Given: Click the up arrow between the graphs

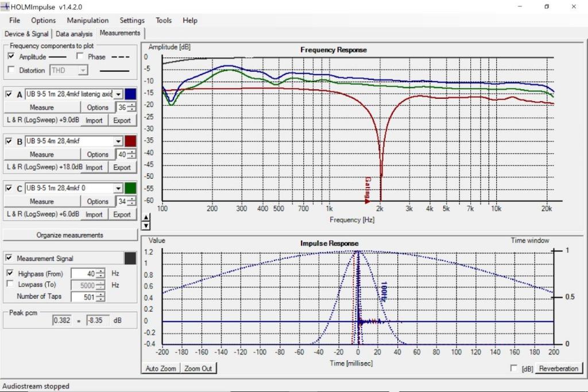Looking at the screenshot, I should [146, 217].
